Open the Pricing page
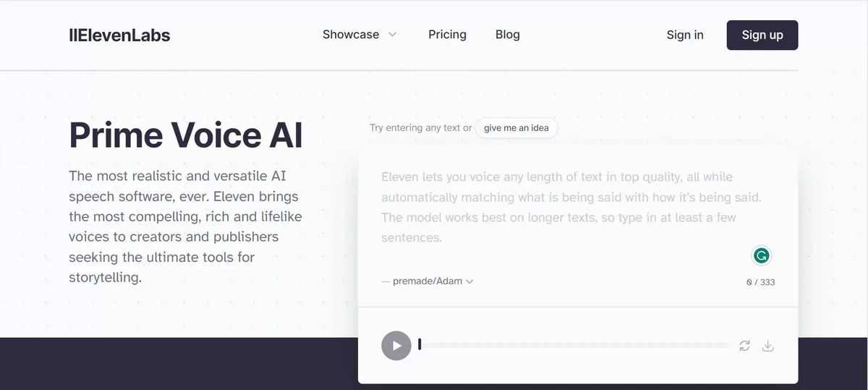The image size is (868, 390). click(447, 35)
